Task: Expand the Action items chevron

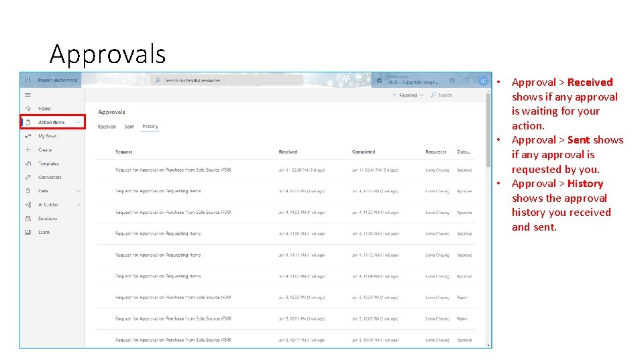Action: [78, 122]
